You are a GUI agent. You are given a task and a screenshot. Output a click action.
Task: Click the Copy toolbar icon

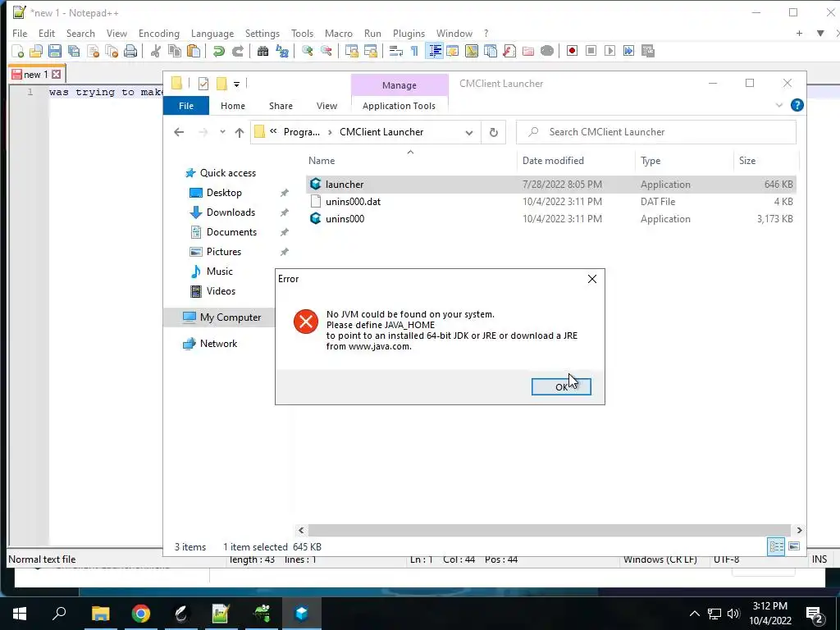175,51
